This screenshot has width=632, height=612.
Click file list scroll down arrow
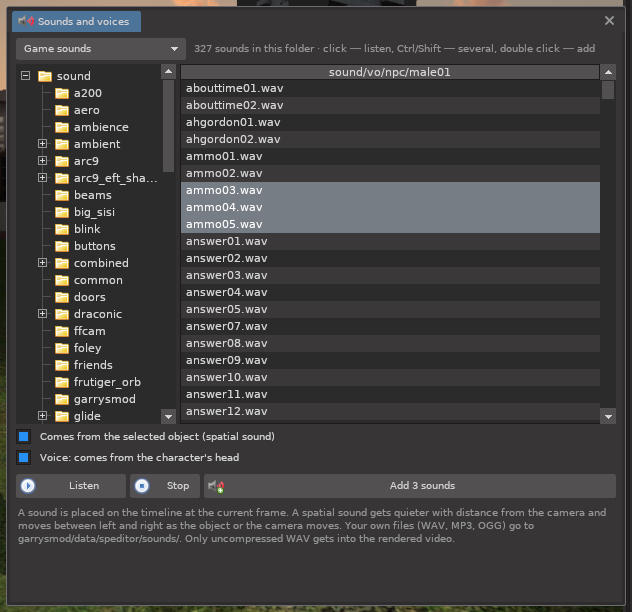pyautogui.click(x=608, y=416)
